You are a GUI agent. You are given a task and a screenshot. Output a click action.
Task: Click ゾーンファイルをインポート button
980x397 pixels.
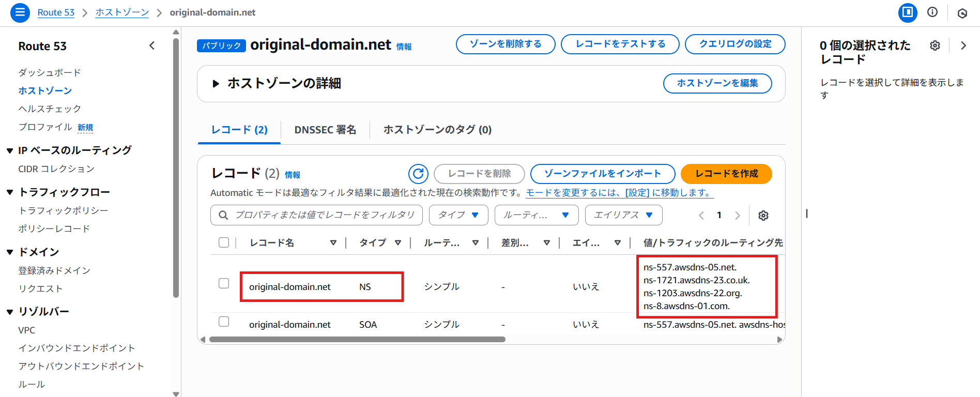click(x=603, y=174)
